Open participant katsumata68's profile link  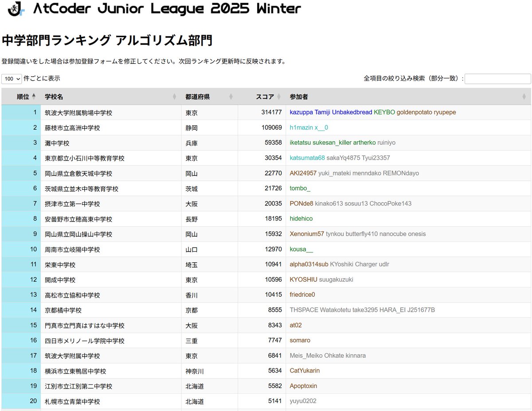click(307, 158)
